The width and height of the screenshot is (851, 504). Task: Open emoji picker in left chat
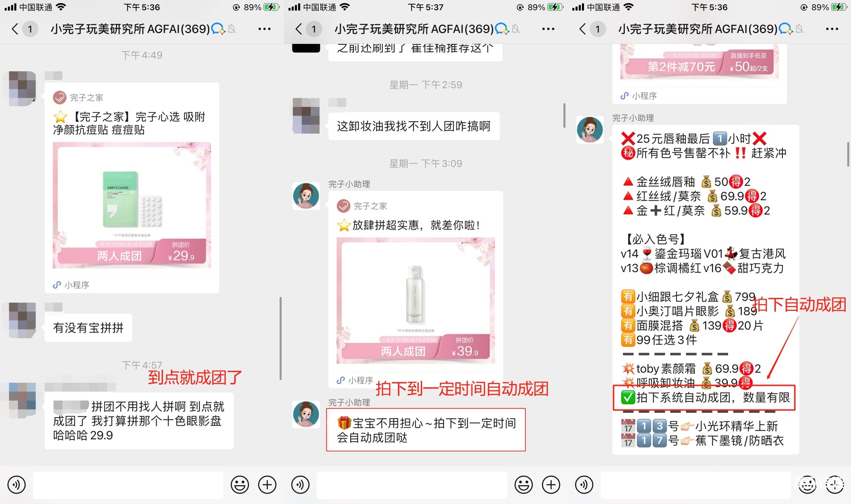pos(239,485)
